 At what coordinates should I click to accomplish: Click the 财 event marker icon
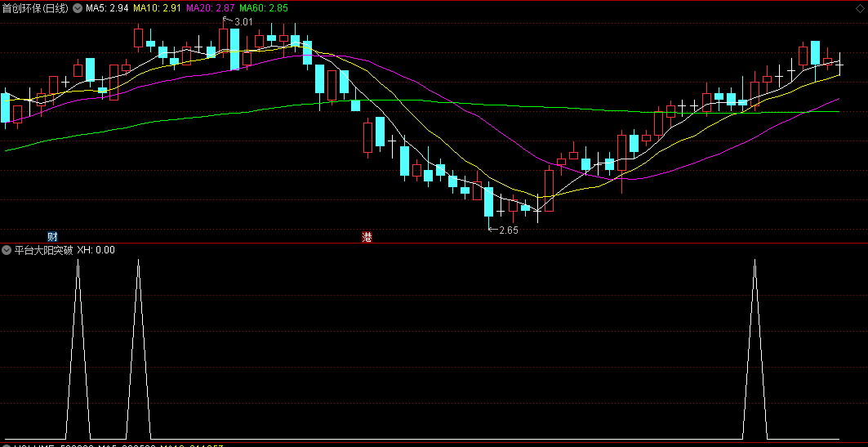point(52,237)
